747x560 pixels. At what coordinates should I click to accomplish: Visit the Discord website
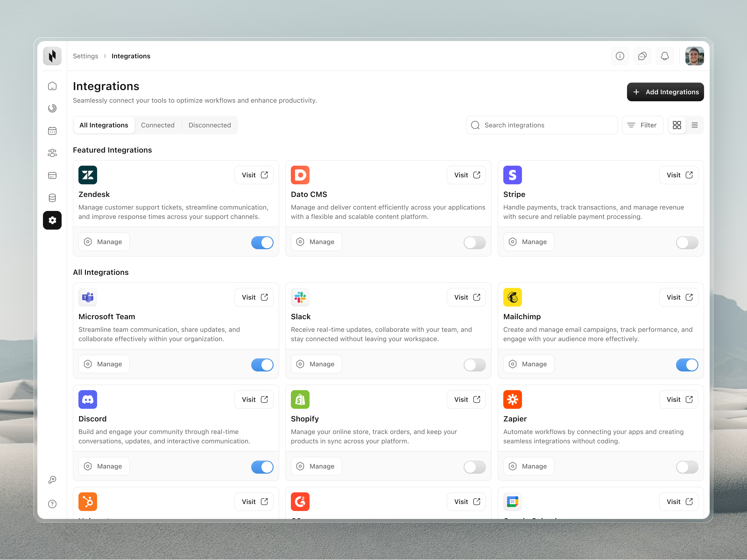pos(254,400)
